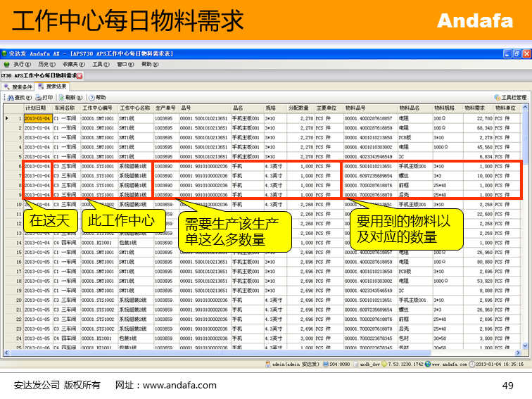
Task: Open the 工具 (Tools) menu
Action: click(101, 64)
